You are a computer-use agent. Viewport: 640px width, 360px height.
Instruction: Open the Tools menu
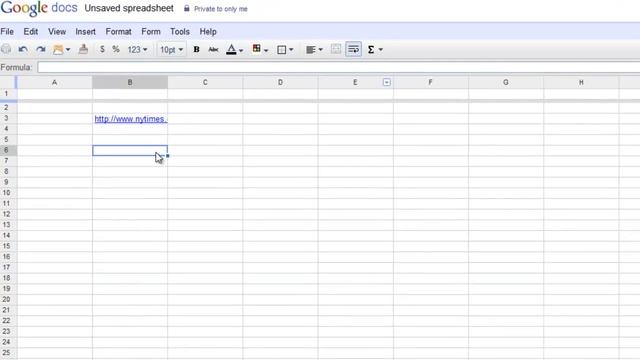(180, 31)
